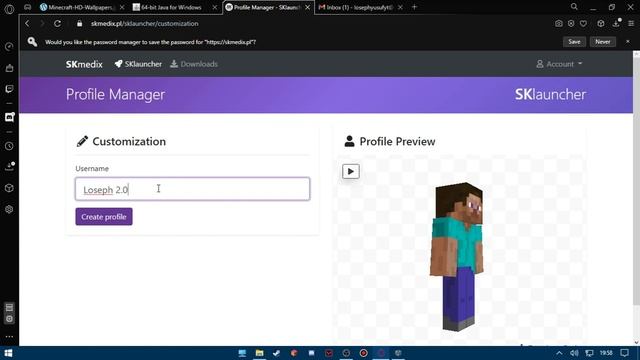
Task: Click the site padlock security icon
Action: tap(80, 24)
